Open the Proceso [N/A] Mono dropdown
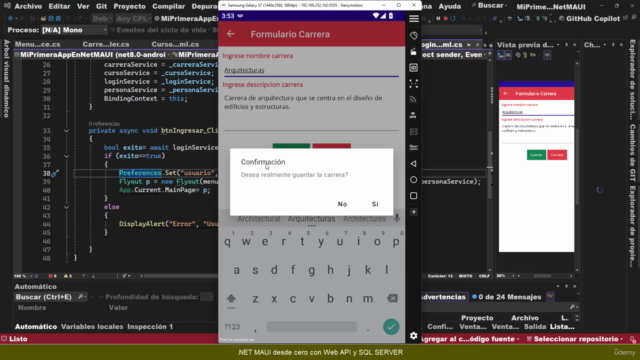This screenshot has width=640, height=360. [x=74, y=30]
